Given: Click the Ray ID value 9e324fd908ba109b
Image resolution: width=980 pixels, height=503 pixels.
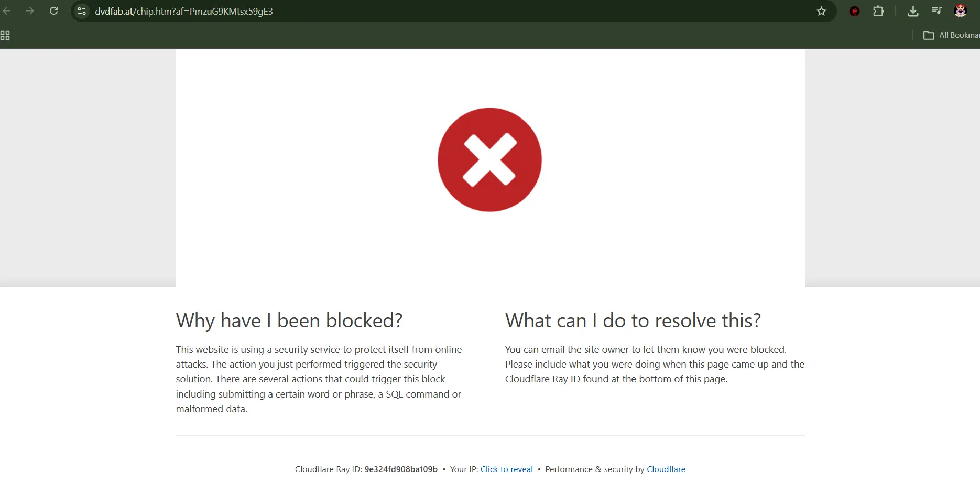Looking at the screenshot, I should pos(401,469).
